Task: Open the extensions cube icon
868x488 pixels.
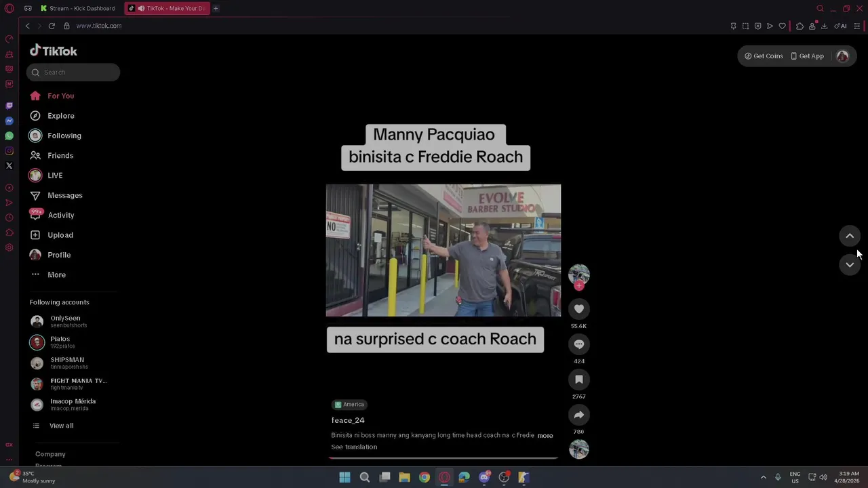Action: click(x=800, y=26)
